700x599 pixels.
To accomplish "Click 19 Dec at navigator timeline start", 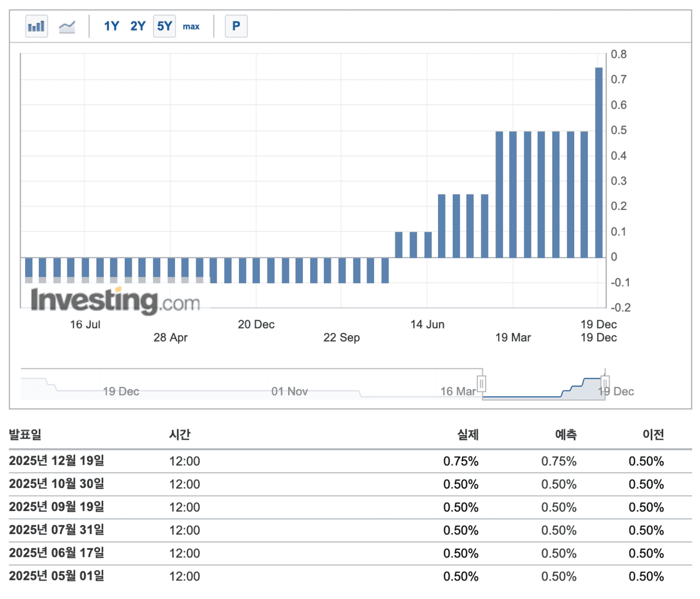I will pyautogui.click(x=121, y=391).
